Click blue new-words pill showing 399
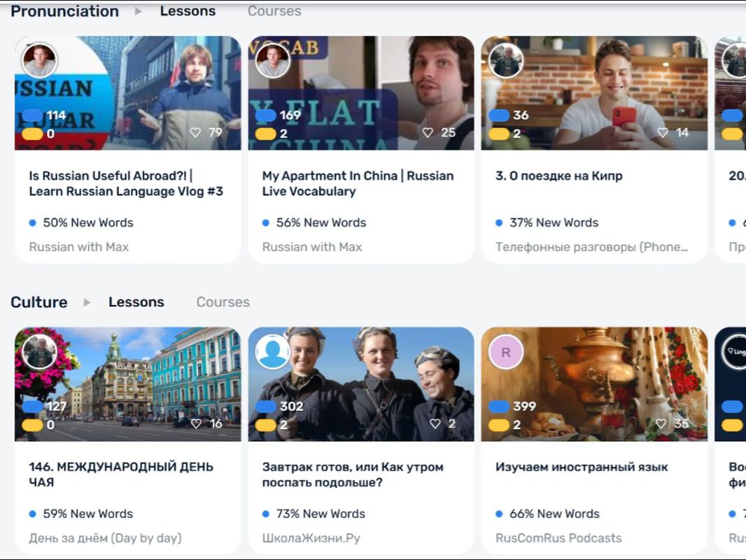Image resolution: width=746 pixels, height=560 pixels. [499, 406]
